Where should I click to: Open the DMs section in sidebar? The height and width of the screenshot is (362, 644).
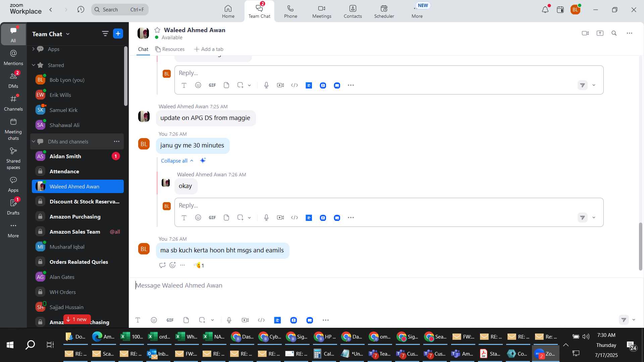point(13,80)
